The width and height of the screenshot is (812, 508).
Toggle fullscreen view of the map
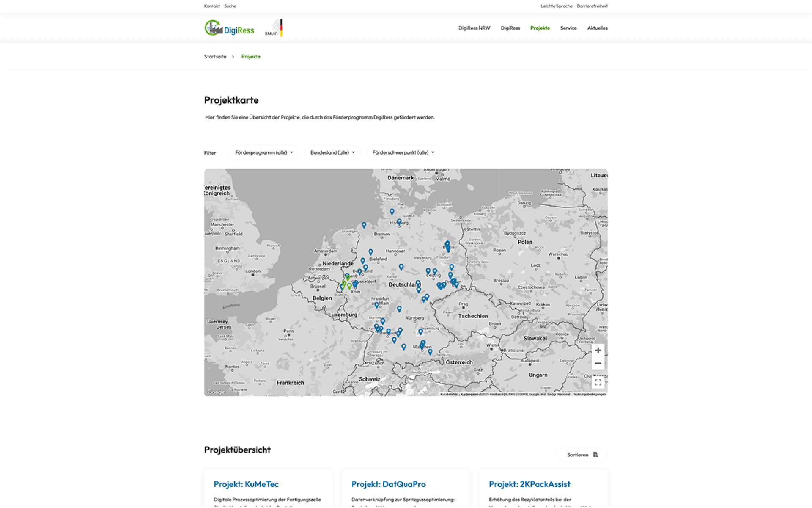coord(598,382)
